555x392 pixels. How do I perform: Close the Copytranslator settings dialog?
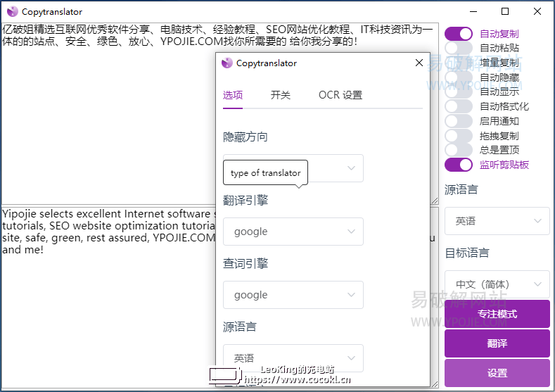(x=419, y=63)
